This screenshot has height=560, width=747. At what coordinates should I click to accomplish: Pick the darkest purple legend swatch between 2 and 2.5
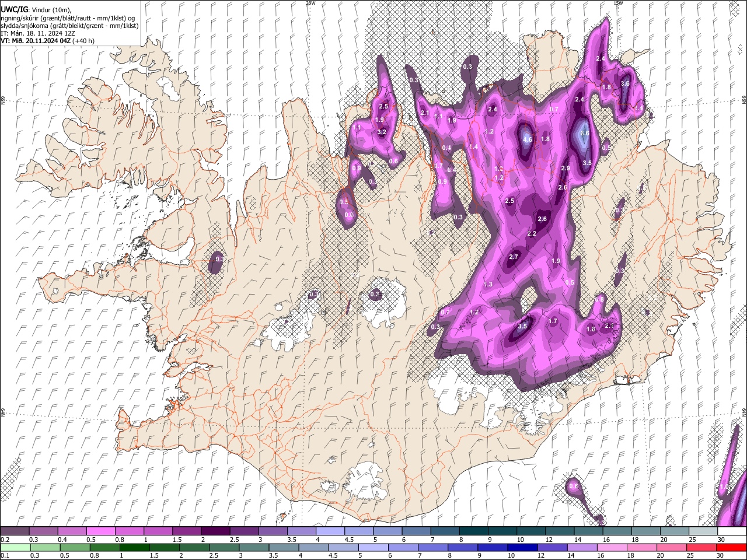(x=215, y=531)
